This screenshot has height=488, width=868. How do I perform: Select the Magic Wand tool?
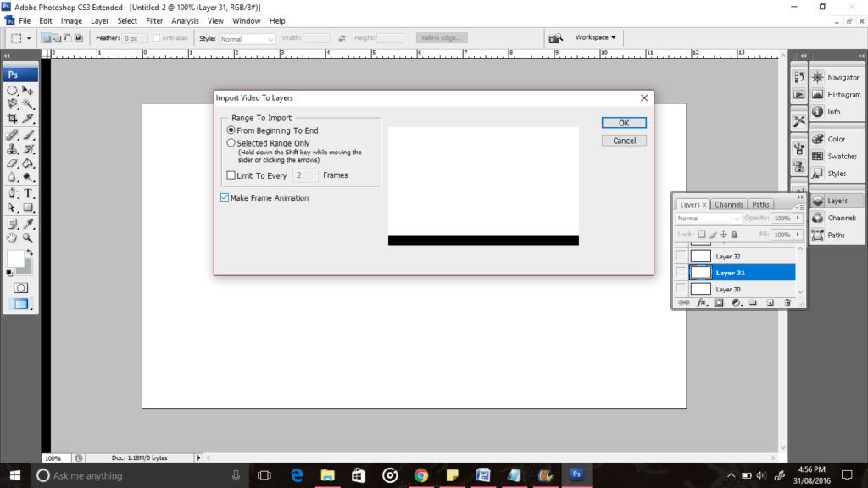click(x=28, y=104)
